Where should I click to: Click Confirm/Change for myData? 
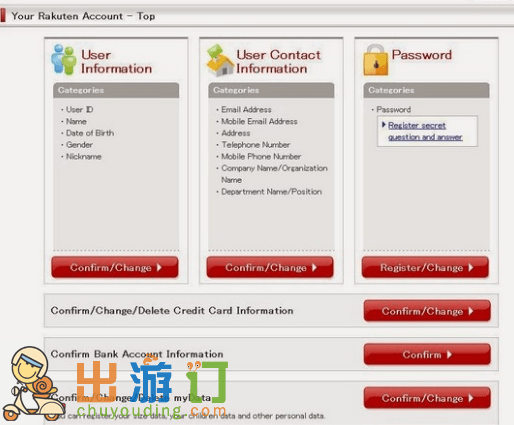pyautogui.click(x=427, y=398)
